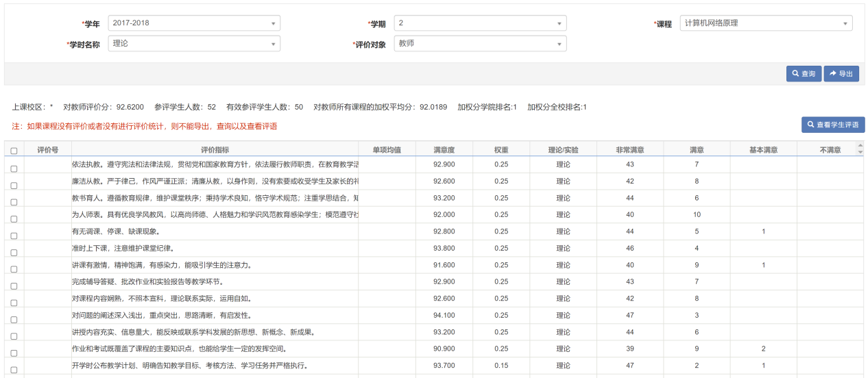Viewport: 868px width, 378px height.
Task: Click 满意 count 10
Action: [x=697, y=215]
